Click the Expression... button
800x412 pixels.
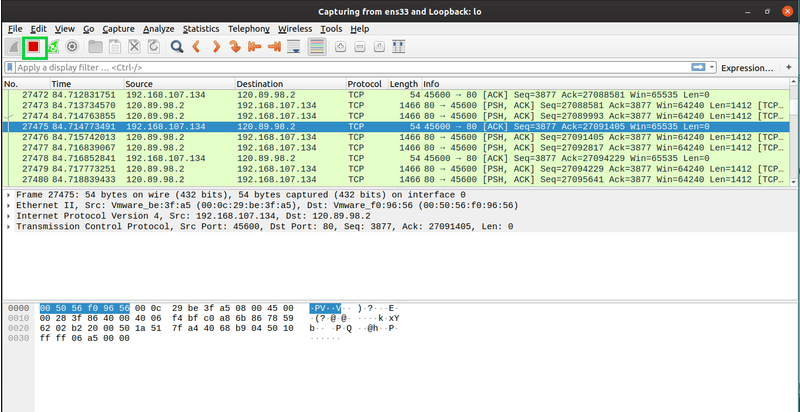pos(747,68)
